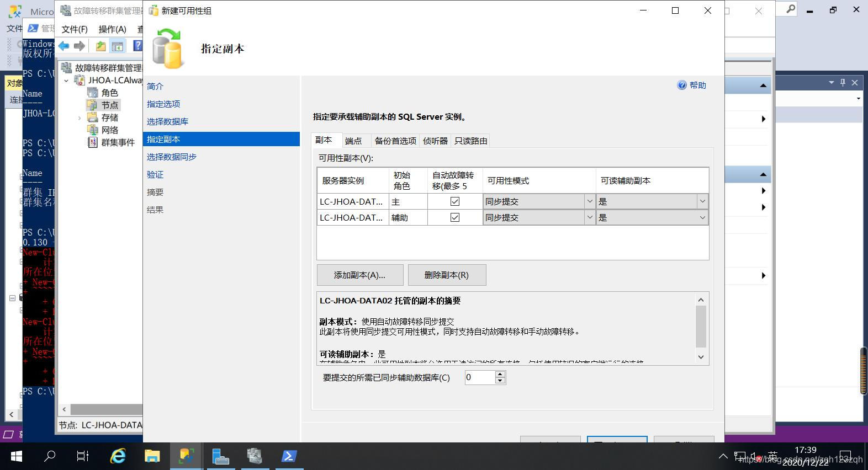This screenshot has width=868, height=470.
Task: Open 操作(A) menu in Failover Cluster Manager
Action: tap(112, 29)
